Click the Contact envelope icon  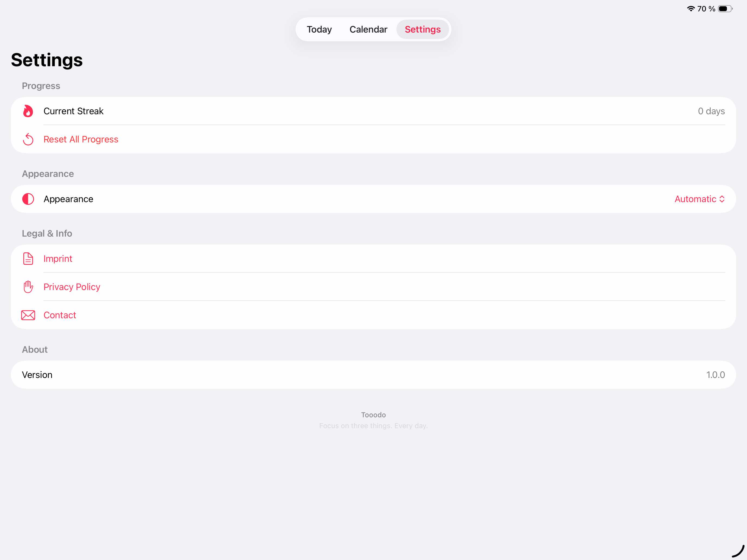coord(28,315)
